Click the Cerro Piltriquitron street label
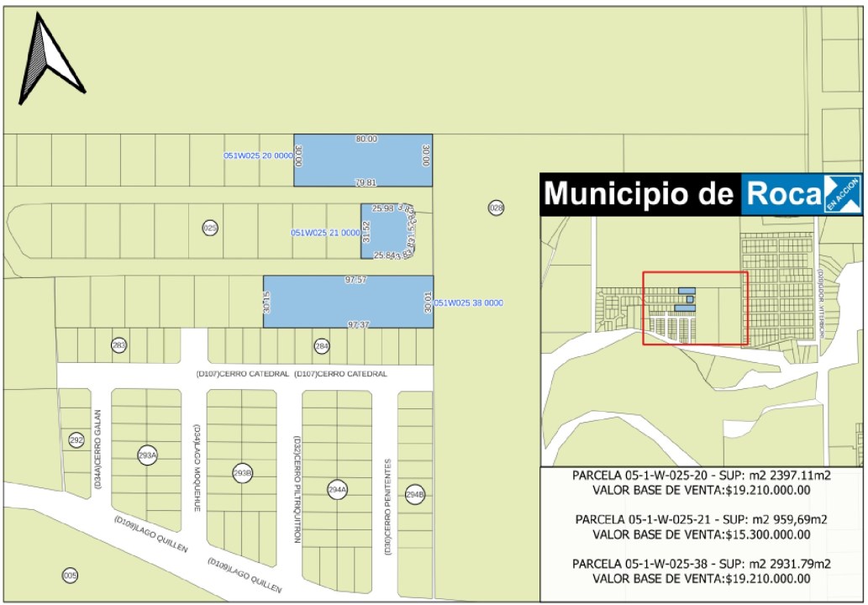This screenshot has width=868, height=605. (297, 489)
